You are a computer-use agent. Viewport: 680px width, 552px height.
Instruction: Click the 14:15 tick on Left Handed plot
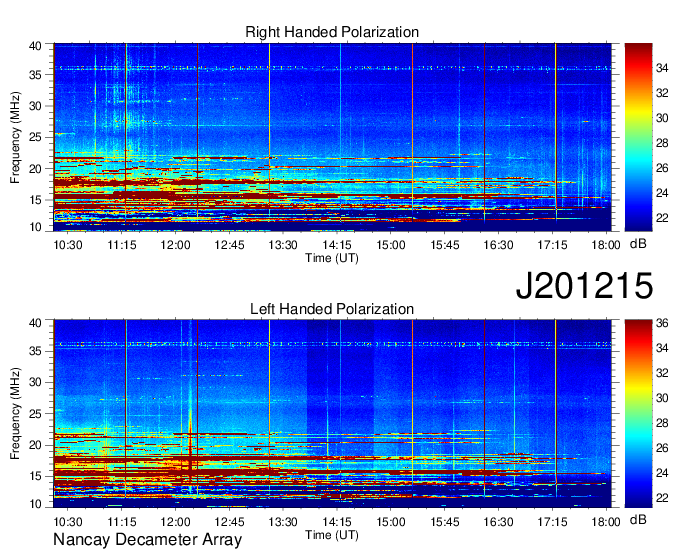(x=337, y=522)
